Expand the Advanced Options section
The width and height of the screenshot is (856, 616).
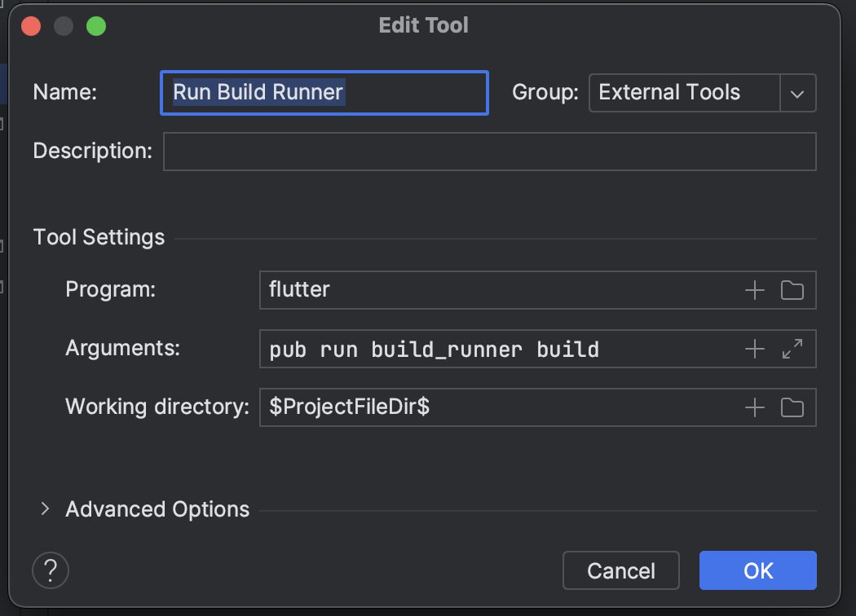(46, 509)
